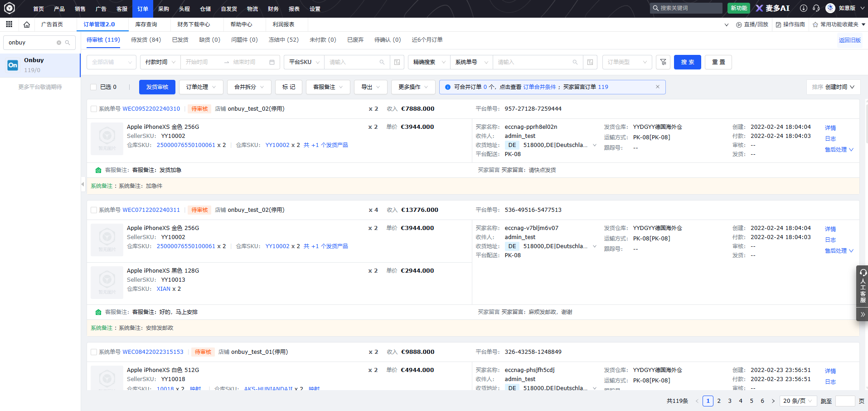Click the 平台SKU search magnifier icon

click(382, 62)
